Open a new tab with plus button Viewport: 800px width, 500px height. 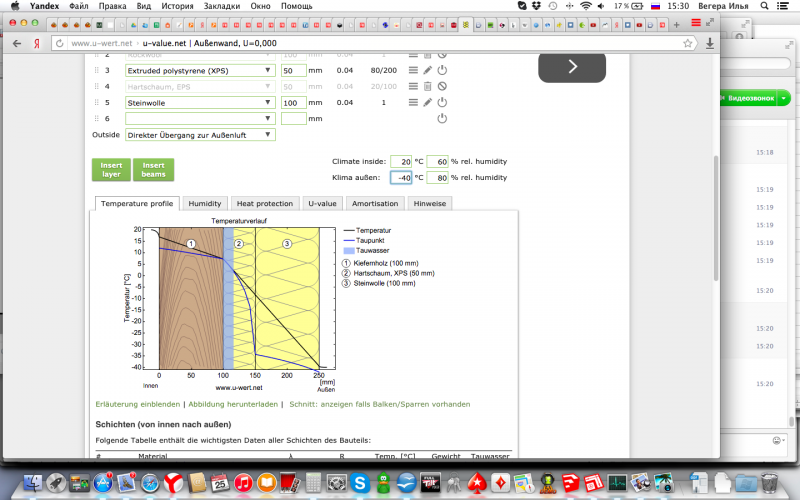(x=677, y=24)
